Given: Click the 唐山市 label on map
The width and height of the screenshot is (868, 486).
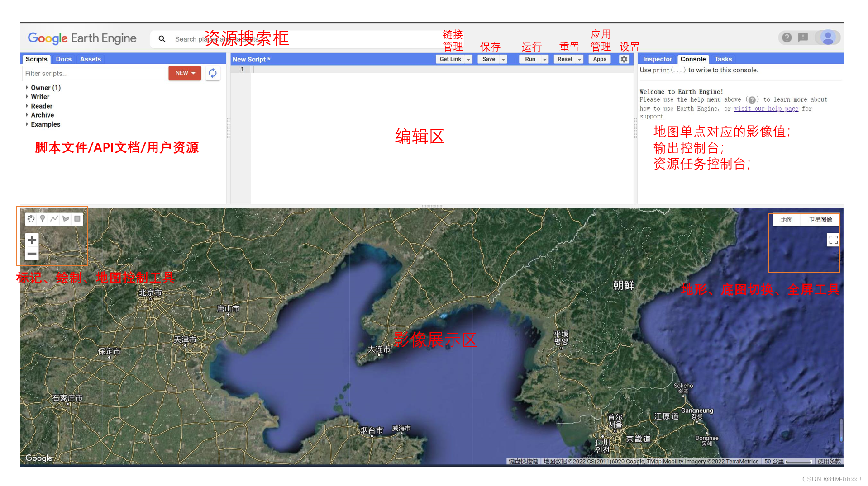Looking at the screenshot, I should pos(228,308).
